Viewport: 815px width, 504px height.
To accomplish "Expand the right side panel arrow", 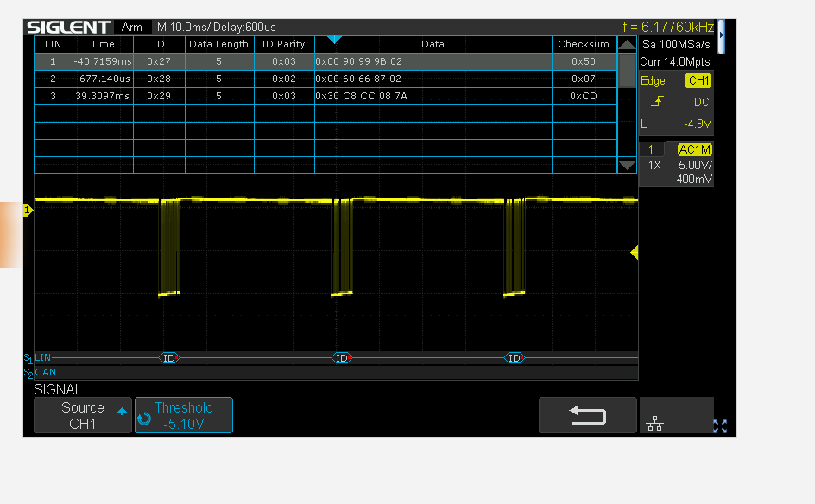I will coord(722,35).
